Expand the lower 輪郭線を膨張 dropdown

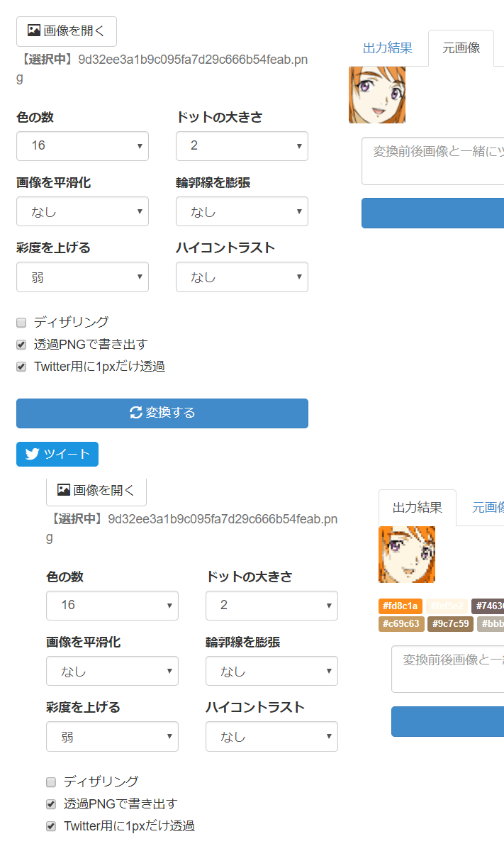click(271, 671)
